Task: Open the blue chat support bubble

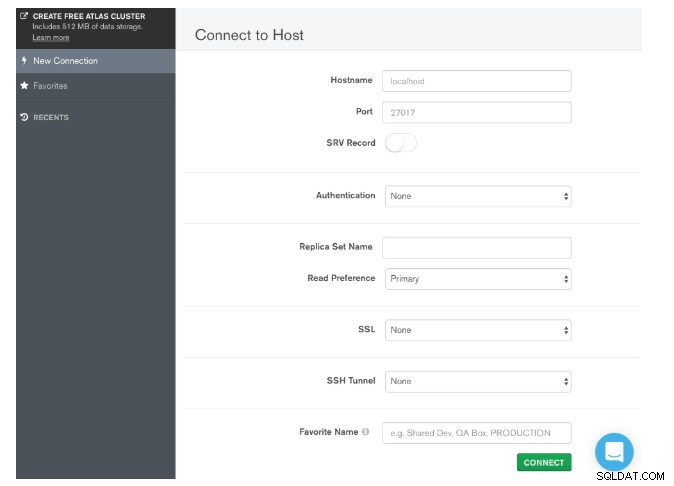Action: tap(614, 452)
